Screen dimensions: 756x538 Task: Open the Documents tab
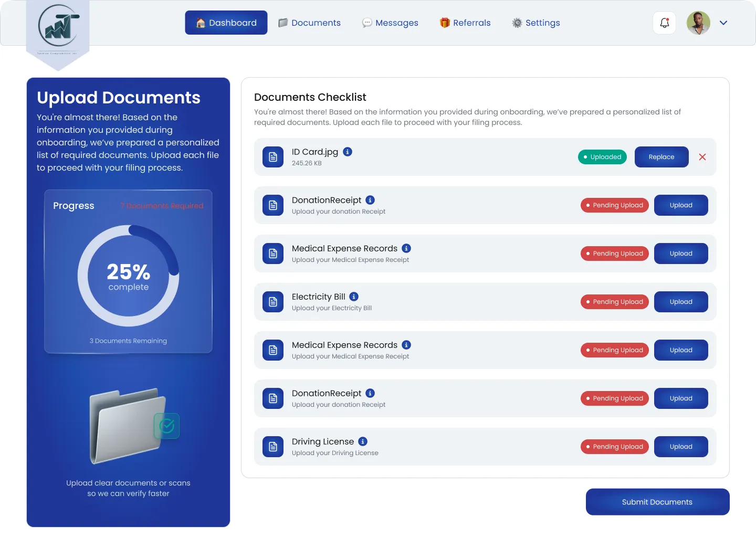tap(309, 23)
